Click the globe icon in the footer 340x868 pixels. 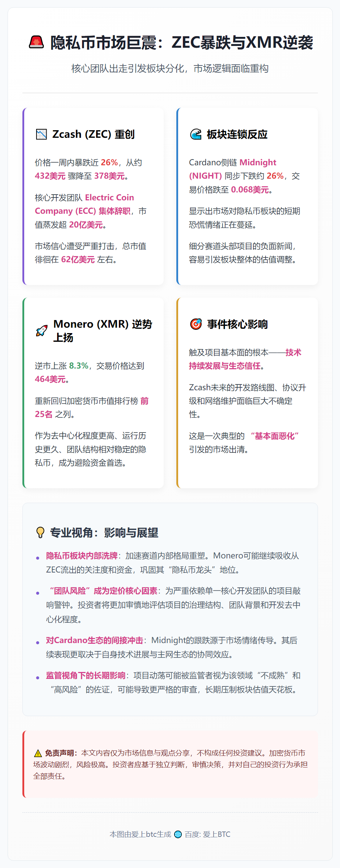point(178,834)
